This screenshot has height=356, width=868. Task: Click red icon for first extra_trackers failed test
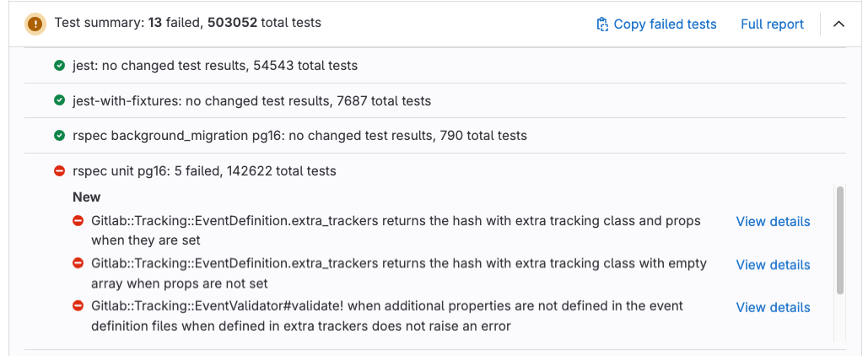point(78,221)
